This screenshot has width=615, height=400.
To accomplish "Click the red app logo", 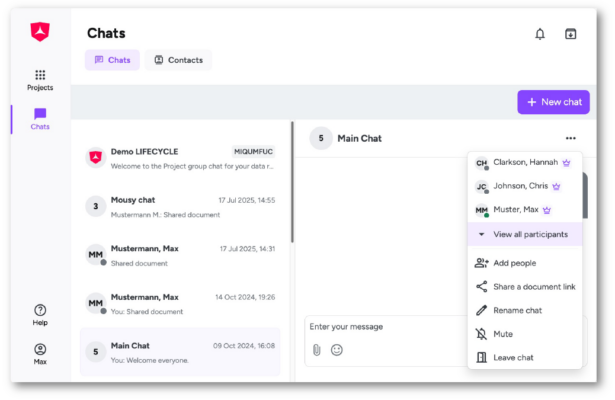I will (x=40, y=32).
